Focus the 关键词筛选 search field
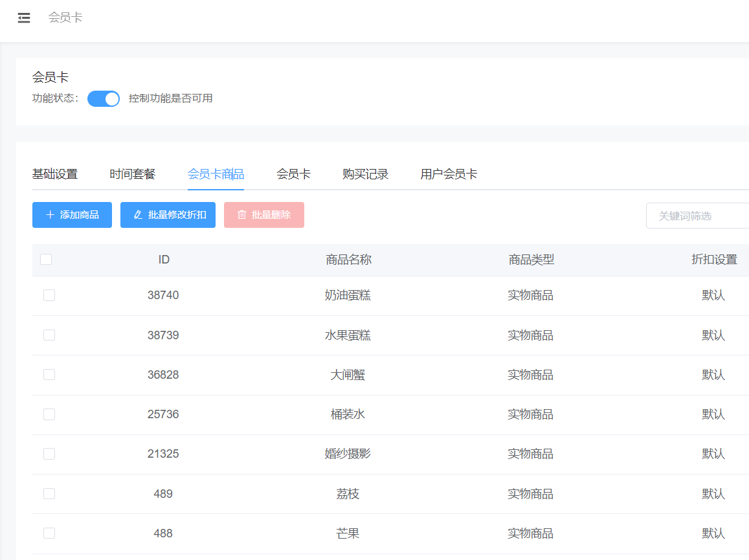Viewport: 749px width, 560px height. click(697, 216)
